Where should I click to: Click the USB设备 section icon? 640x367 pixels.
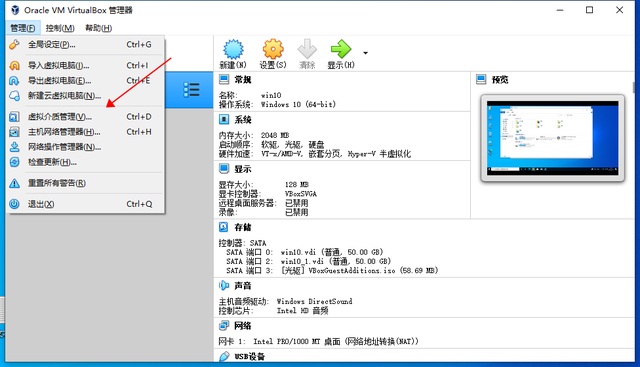tap(224, 356)
